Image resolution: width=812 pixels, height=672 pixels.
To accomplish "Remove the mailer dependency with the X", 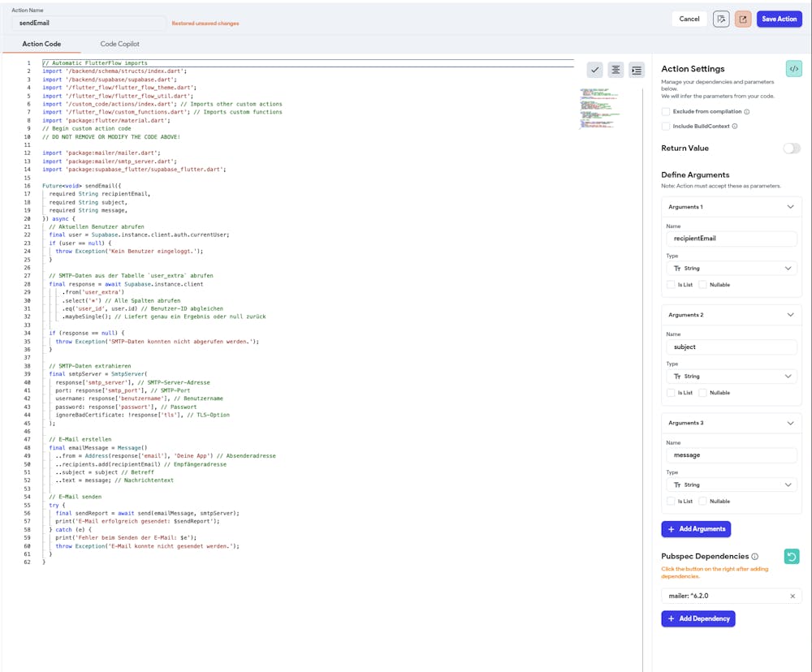I will [793, 596].
